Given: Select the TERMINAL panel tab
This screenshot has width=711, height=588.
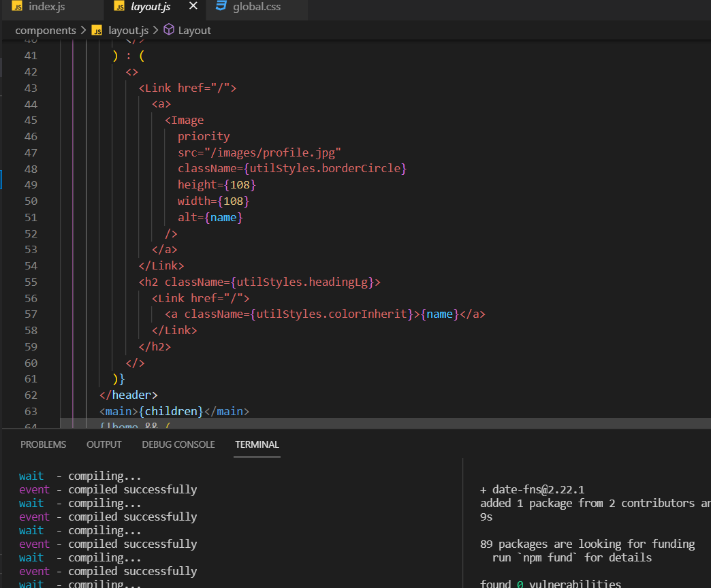Looking at the screenshot, I should click(x=257, y=444).
